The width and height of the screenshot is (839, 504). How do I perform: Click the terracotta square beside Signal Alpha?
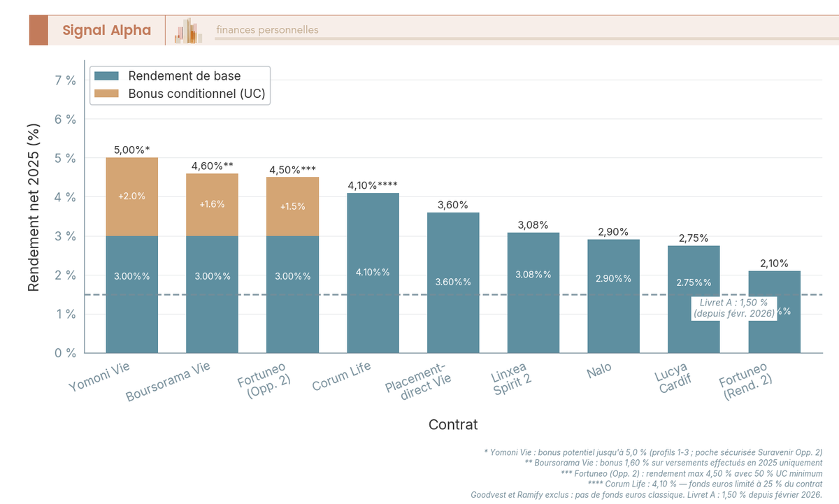[38, 30]
